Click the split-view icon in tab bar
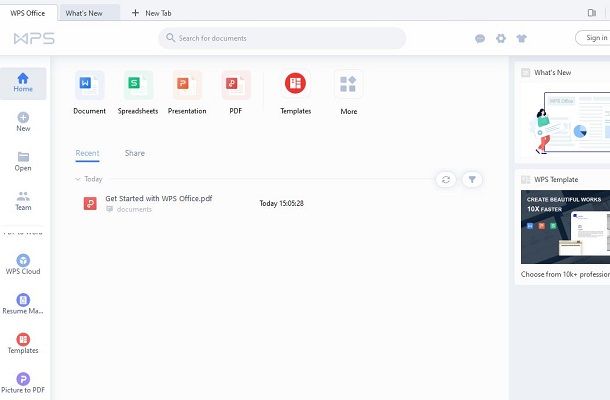Screen dimensions: 610x400 pos(592,13)
